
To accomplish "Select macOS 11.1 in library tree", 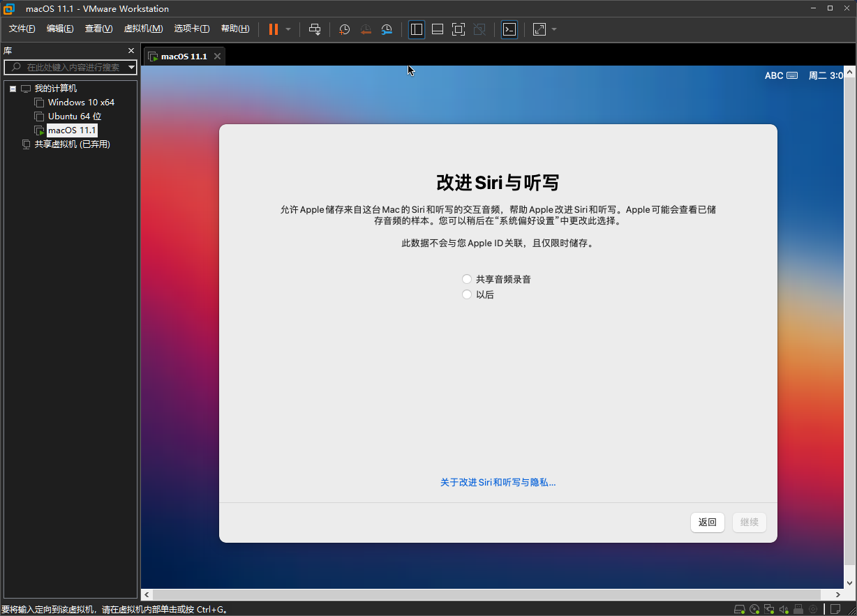I will pos(72,130).
